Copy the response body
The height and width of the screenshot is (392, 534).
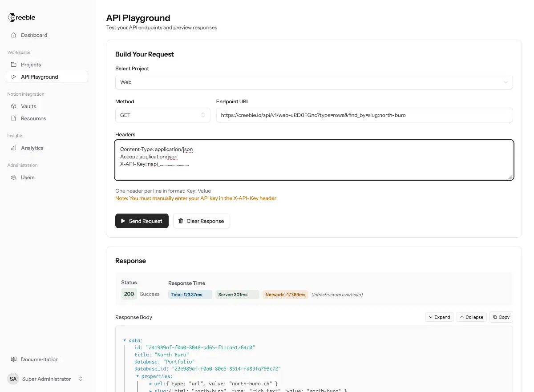click(x=501, y=317)
